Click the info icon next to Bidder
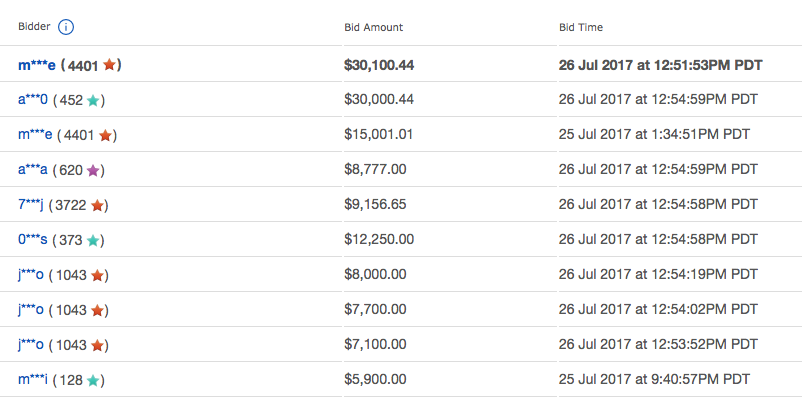This screenshot has height=401, width=802. [x=66, y=27]
